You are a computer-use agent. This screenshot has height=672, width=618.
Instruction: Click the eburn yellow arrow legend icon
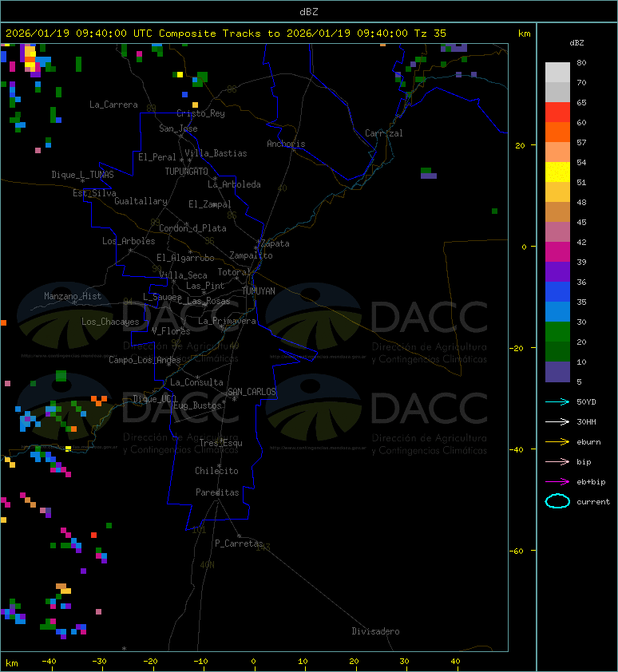pyautogui.click(x=557, y=442)
